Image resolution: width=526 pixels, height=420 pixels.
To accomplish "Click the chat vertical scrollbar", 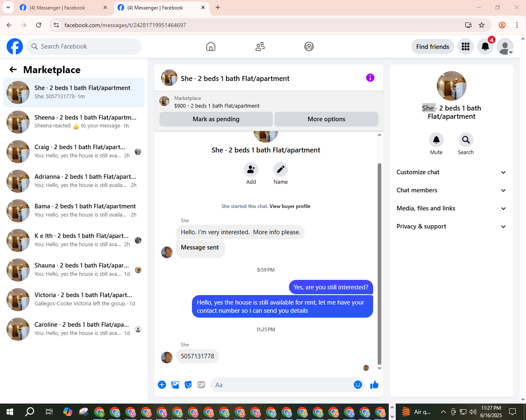I will [379, 264].
